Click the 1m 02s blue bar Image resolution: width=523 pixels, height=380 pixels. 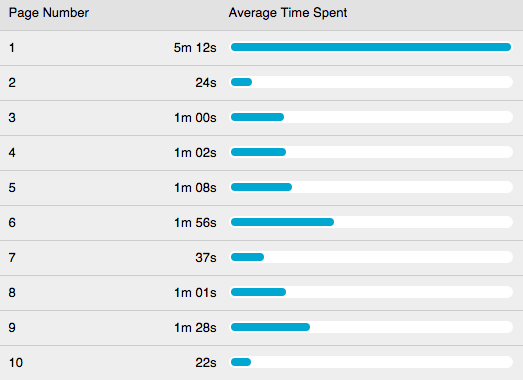click(x=258, y=152)
